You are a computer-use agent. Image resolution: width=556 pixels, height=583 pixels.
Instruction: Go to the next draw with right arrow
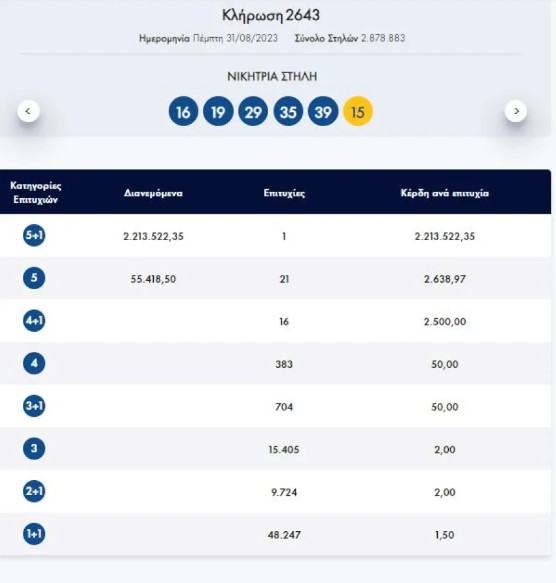tap(515, 111)
